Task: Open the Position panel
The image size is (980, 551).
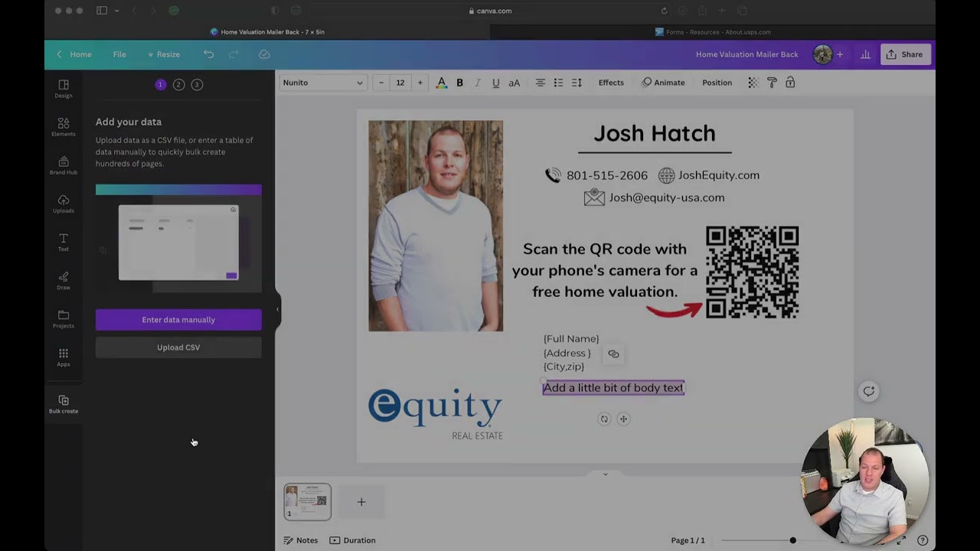Action: click(717, 83)
